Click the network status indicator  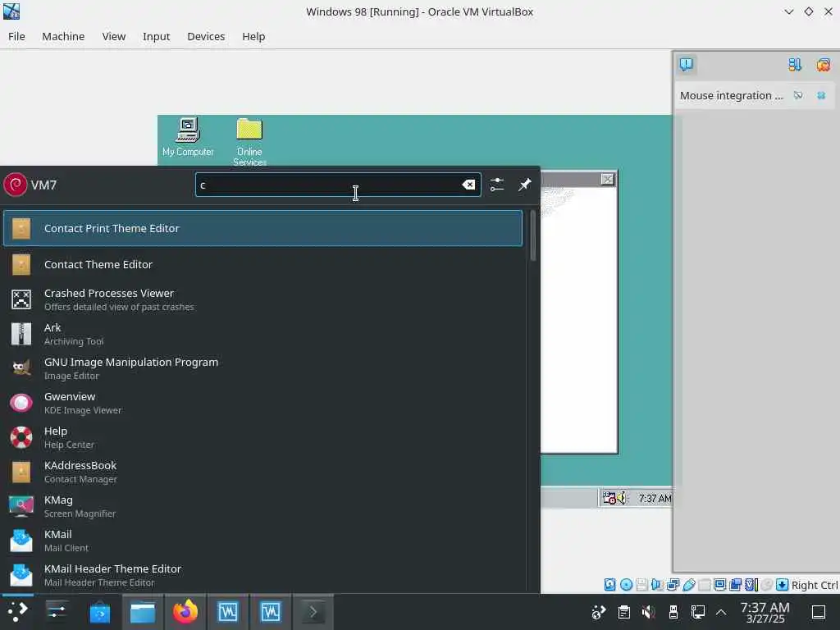[x=673, y=584]
